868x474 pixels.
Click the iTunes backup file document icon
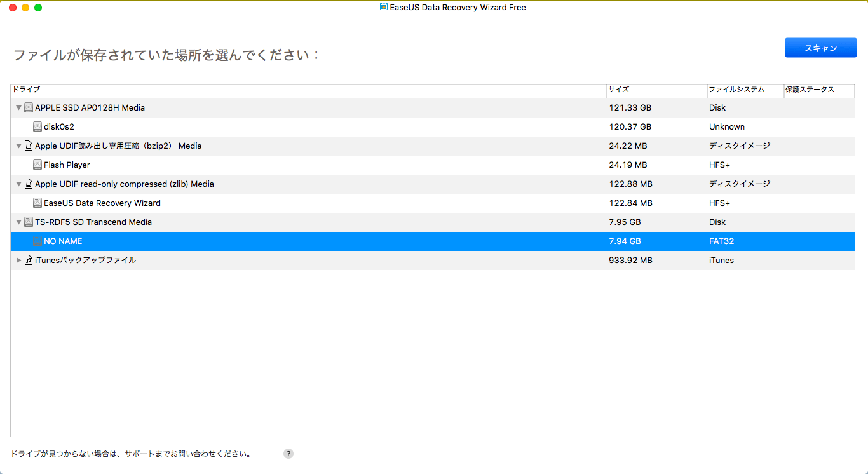coord(29,261)
